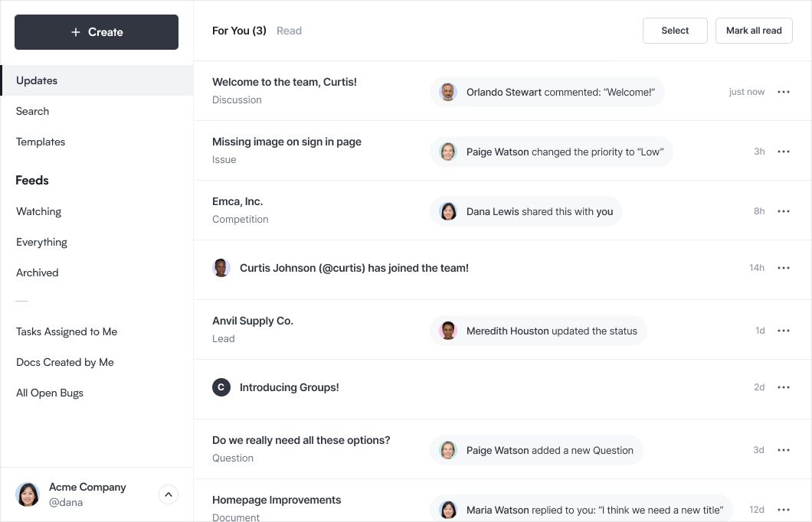Click Meredith Houston's avatar
This screenshot has height=522, width=812.
point(448,331)
